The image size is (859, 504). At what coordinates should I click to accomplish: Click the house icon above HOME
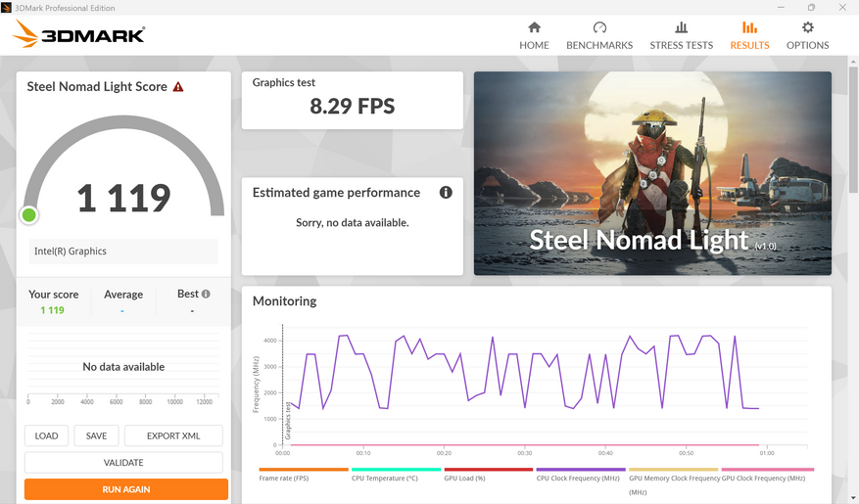point(534,27)
